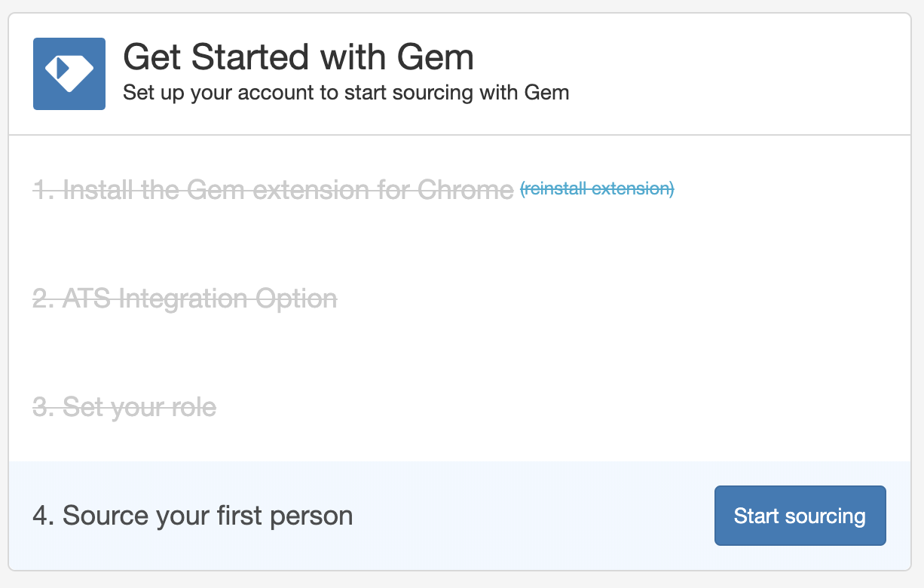The height and width of the screenshot is (588, 924).
Task: Click the completed step 3 role label
Action: [x=124, y=407]
